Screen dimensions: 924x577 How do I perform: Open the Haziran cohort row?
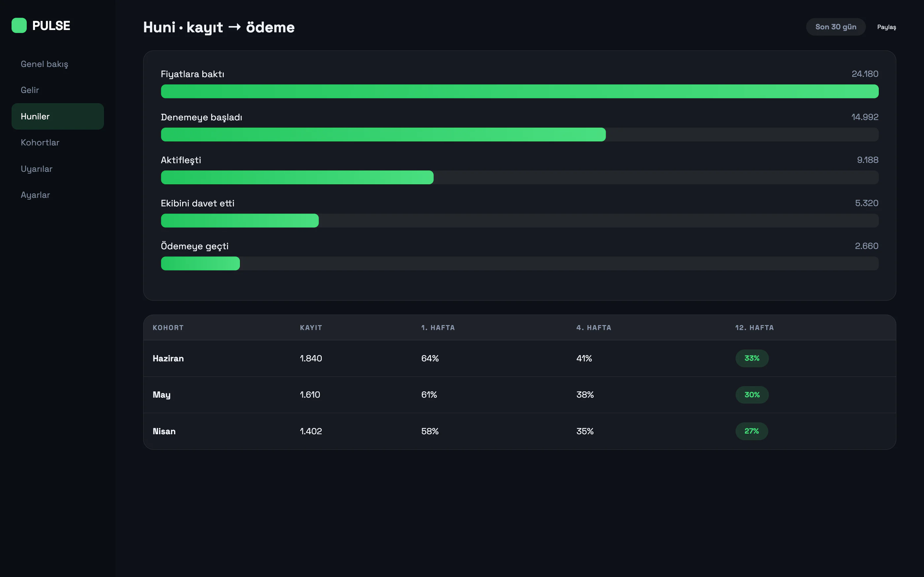pos(520,358)
